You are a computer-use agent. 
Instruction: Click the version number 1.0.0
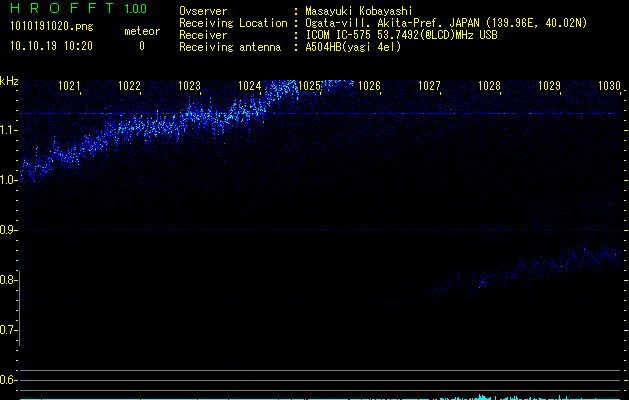pyautogui.click(x=136, y=9)
